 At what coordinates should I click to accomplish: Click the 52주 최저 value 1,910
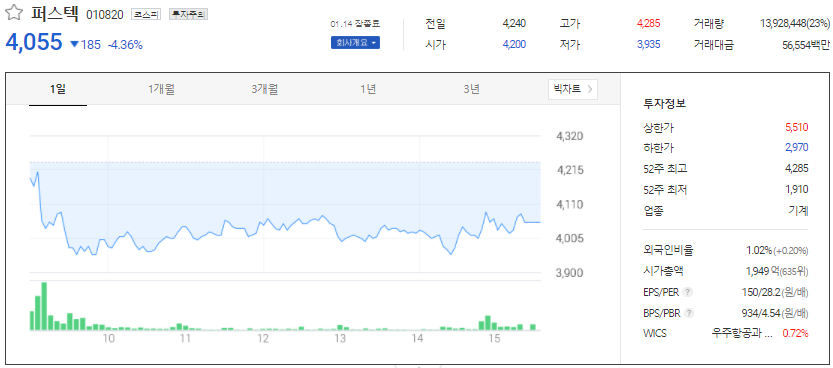pos(796,189)
